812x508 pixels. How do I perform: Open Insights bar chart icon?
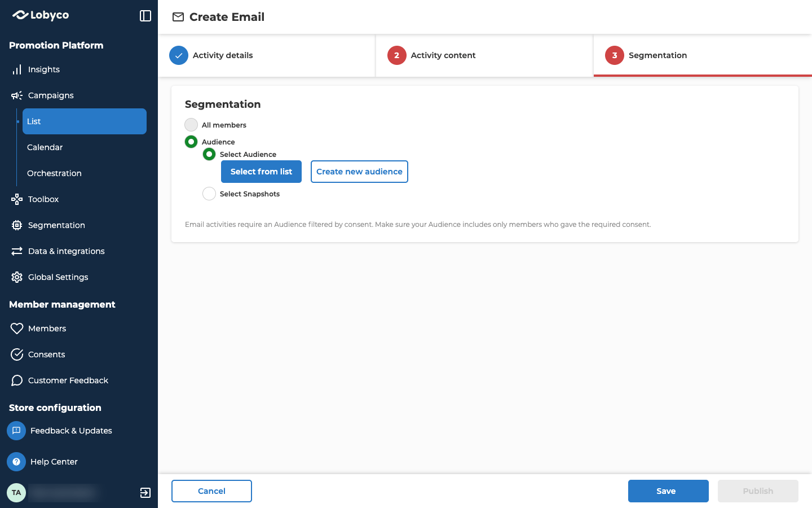click(x=17, y=69)
